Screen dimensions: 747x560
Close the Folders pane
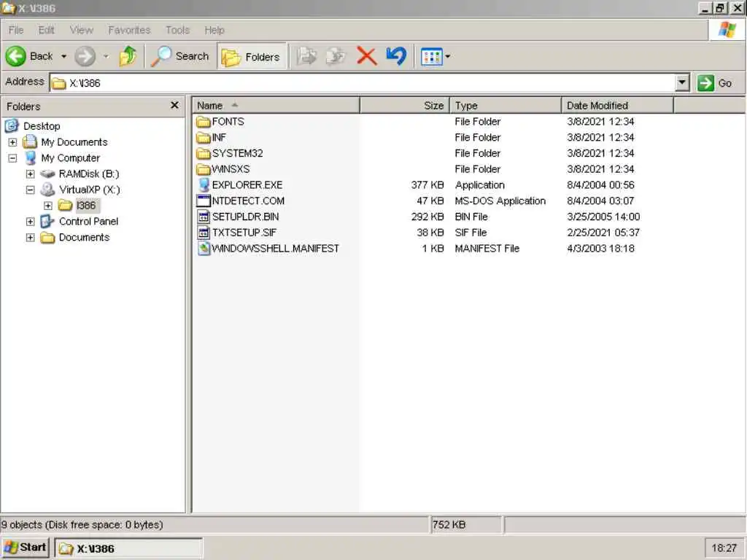(x=175, y=105)
